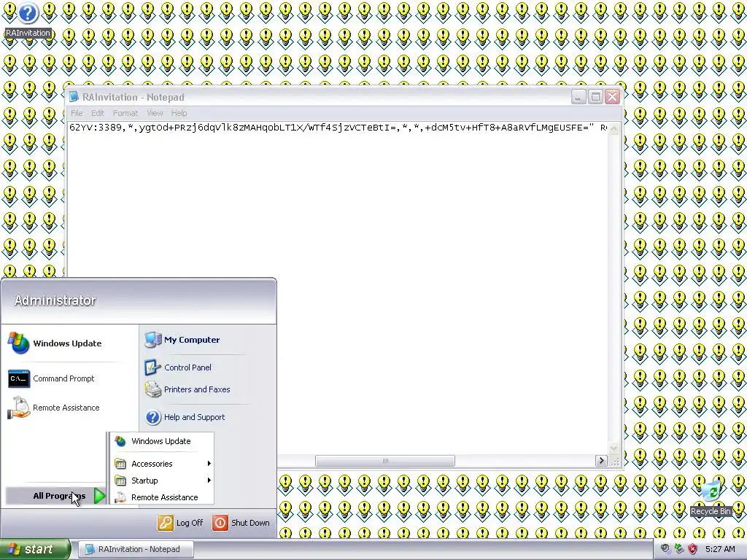Click the first network tray icon

click(665, 549)
